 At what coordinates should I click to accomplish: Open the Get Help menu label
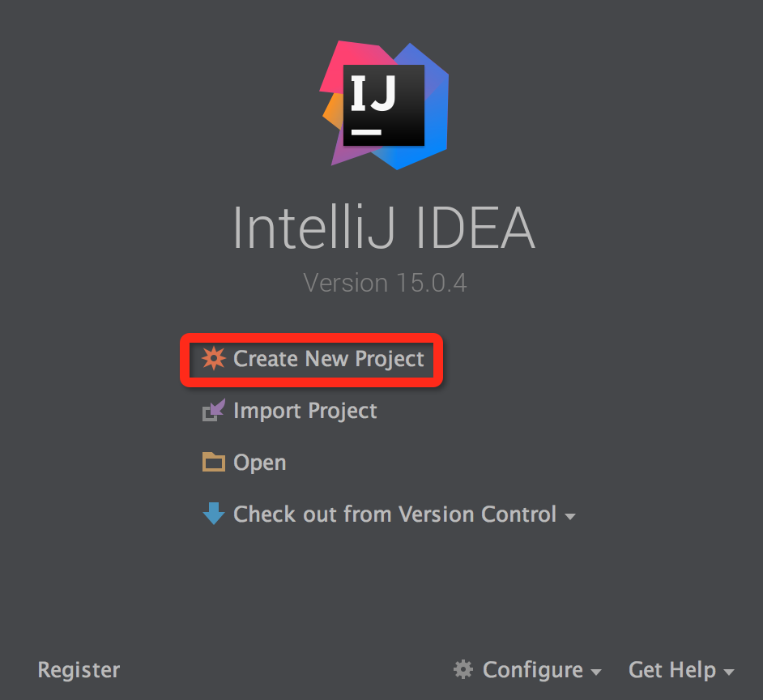click(672, 670)
